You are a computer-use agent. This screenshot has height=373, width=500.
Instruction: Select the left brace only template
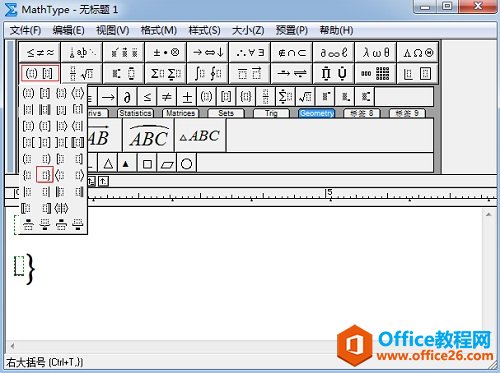[28, 175]
